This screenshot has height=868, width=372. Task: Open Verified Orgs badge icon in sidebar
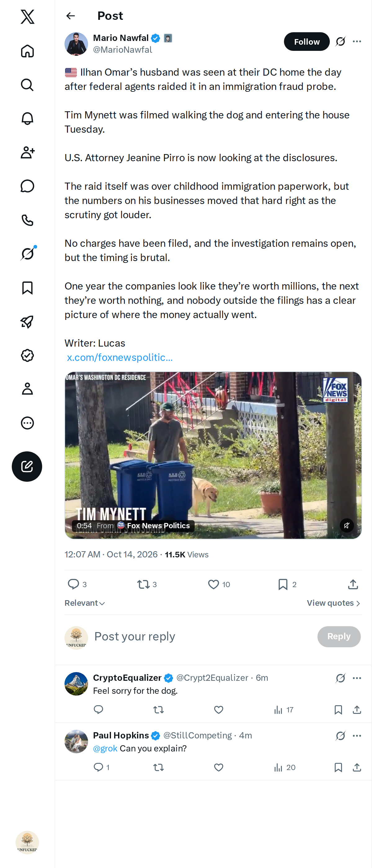(27, 356)
